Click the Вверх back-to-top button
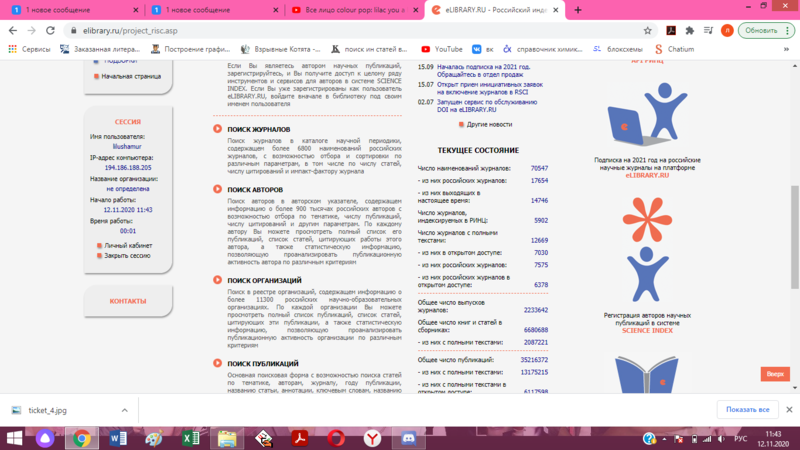This screenshot has width=800, height=450. point(775,374)
